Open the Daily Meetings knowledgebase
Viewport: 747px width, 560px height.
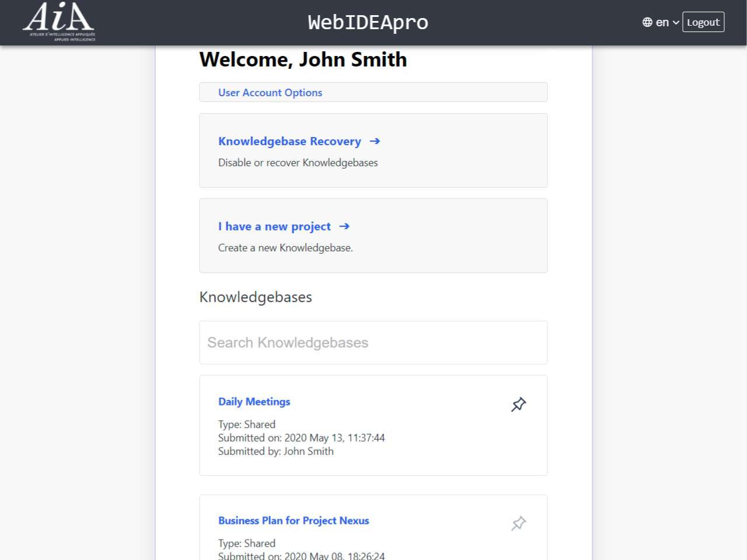254,401
